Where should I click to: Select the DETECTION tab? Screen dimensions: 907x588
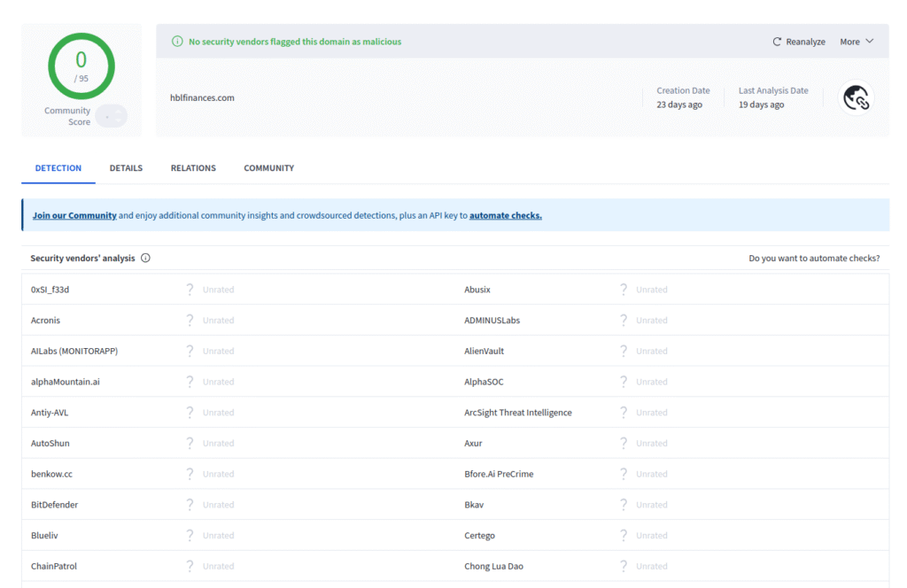coord(58,167)
